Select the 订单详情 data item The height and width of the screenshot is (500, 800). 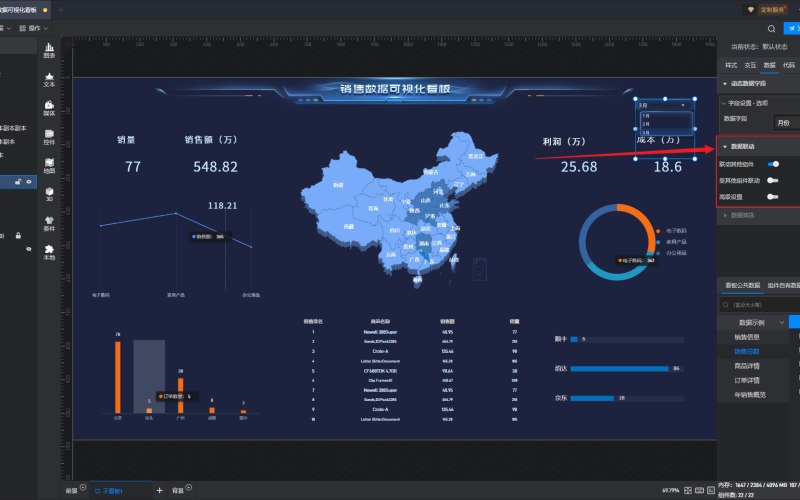pos(747,380)
